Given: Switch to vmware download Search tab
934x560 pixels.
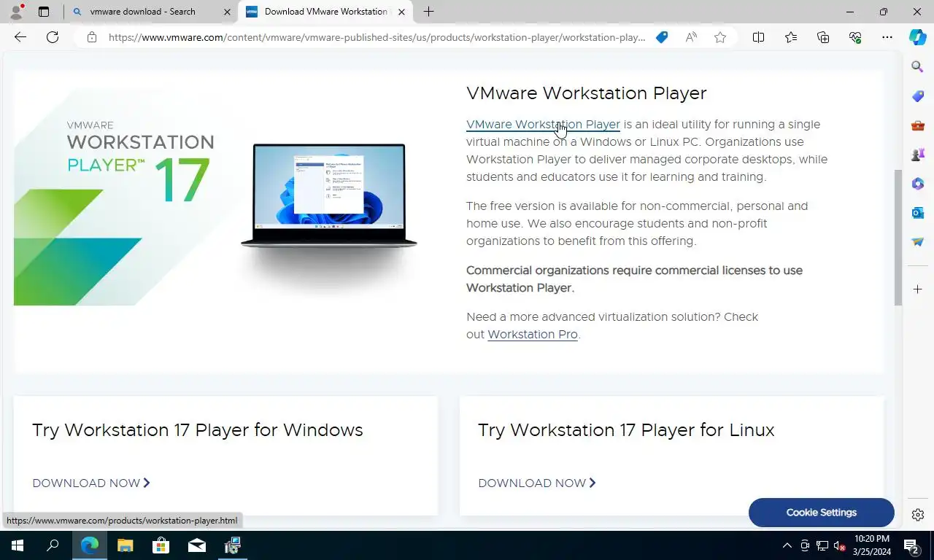Looking at the screenshot, I should pos(143,12).
